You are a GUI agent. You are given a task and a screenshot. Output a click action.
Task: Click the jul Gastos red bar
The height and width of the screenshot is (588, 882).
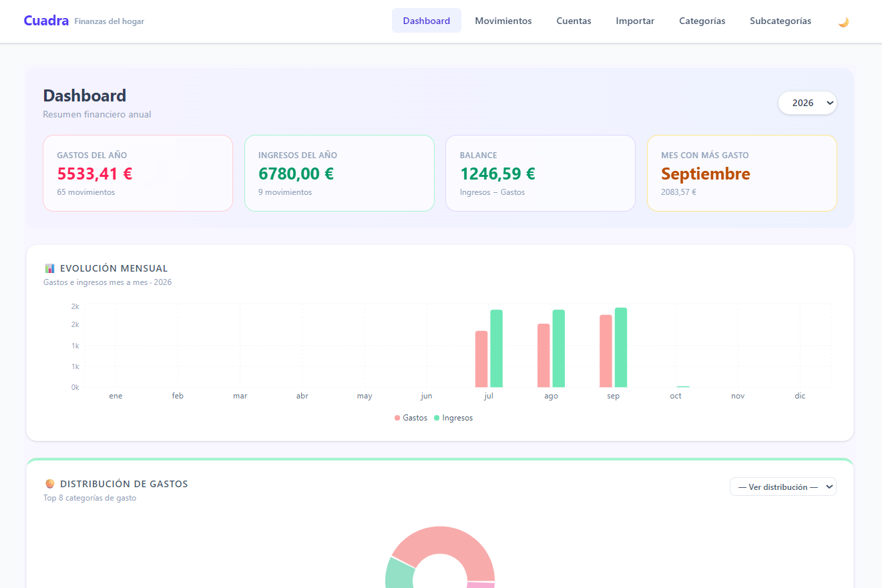[x=481, y=359]
